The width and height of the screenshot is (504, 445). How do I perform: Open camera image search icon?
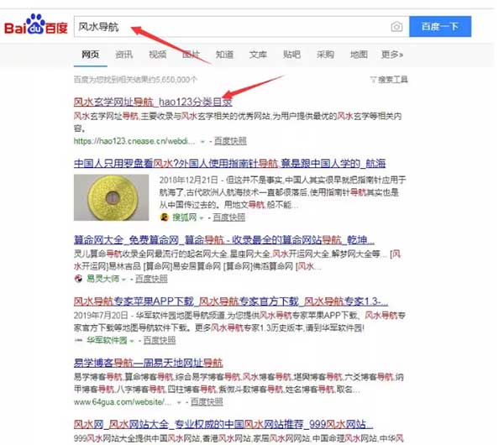(396, 26)
